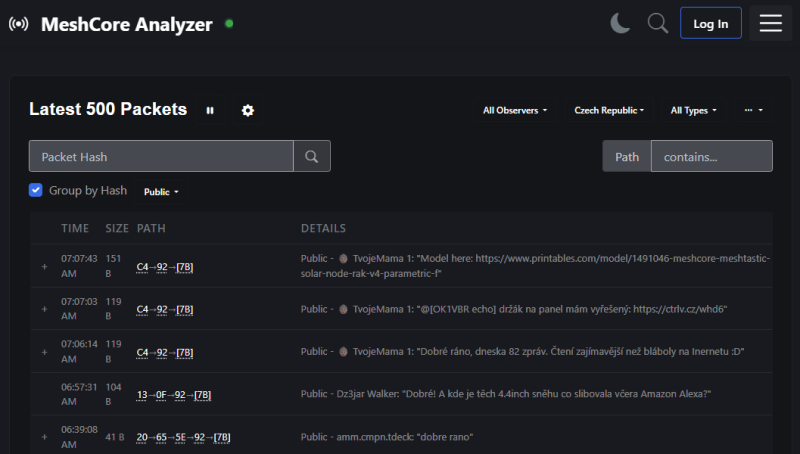Image resolution: width=800 pixels, height=454 pixels.
Task: Click node 7B in the first path
Action: pyautogui.click(x=185, y=267)
